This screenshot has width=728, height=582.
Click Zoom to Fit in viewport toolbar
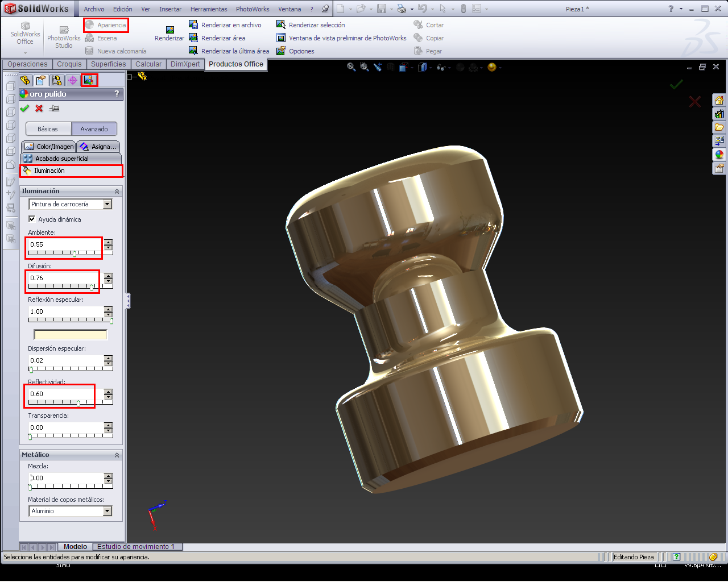tap(351, 67)
